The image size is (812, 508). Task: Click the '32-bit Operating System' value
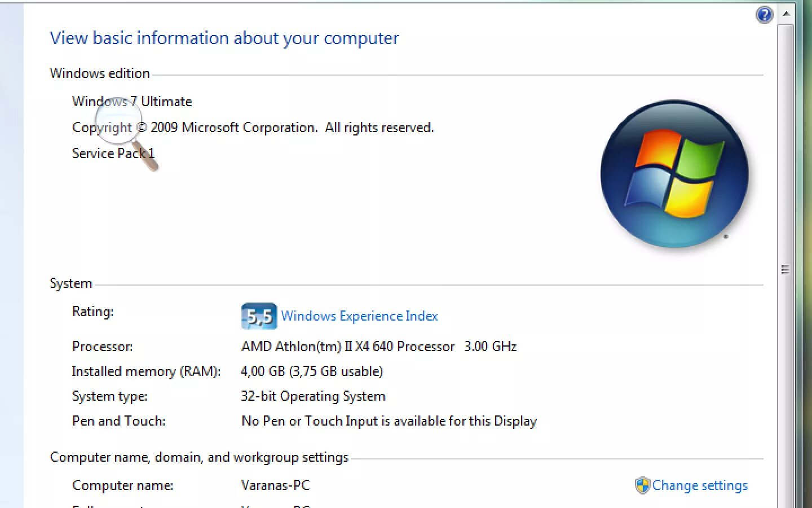point(313,396)
